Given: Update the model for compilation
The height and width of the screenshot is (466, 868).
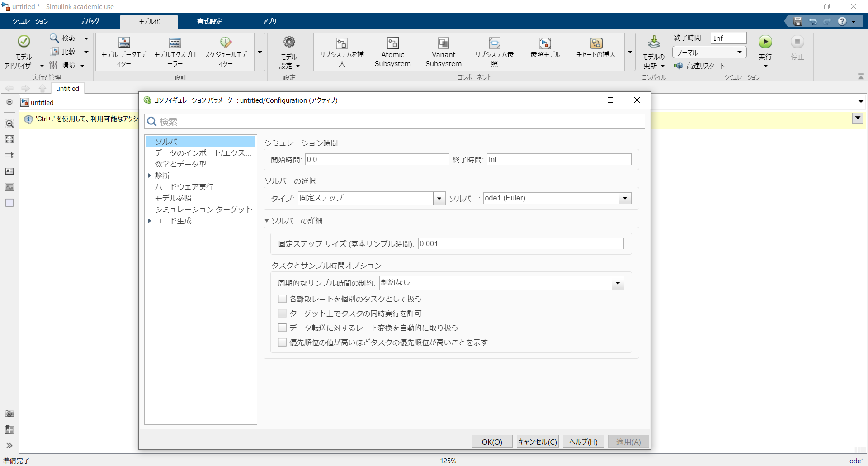Looking at the screenshot, I should pyautogui.click(x=654, y=51).
